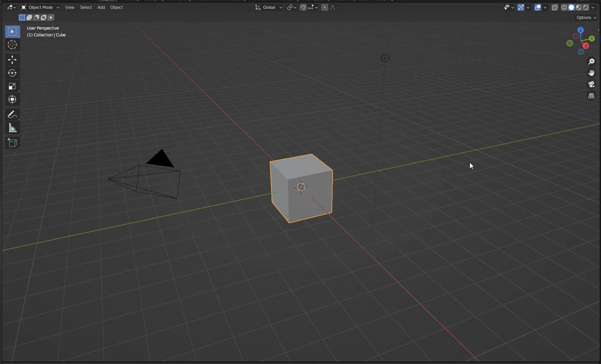Screen dimensions: 601x364
Task: Choose the Annotate pencil tool
Action: 12,114
